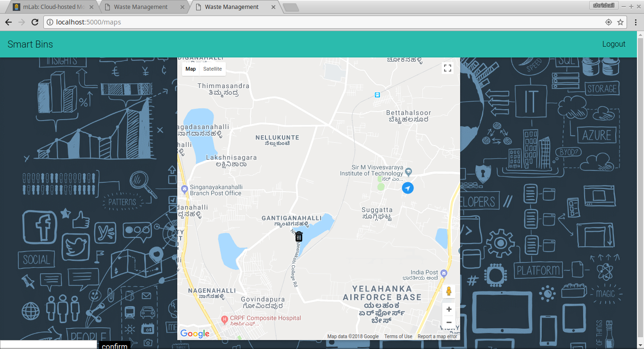Reload the page with refresh icon
The height and width of the screenshot is (349, 644).
(x=35, y=22)
